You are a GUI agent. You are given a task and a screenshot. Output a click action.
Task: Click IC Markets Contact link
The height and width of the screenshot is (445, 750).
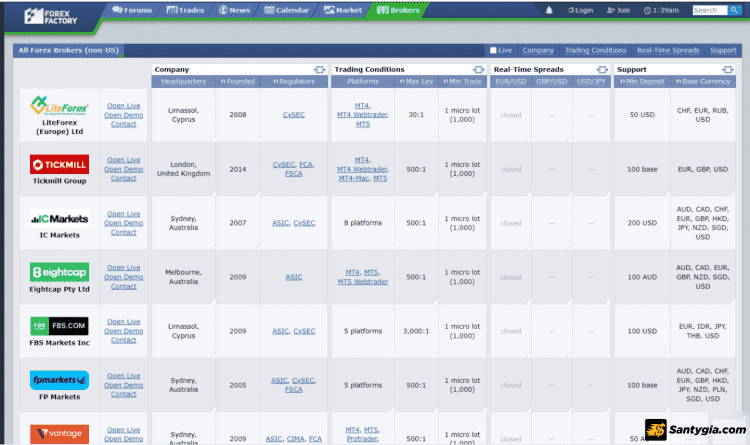coord(123,233)
